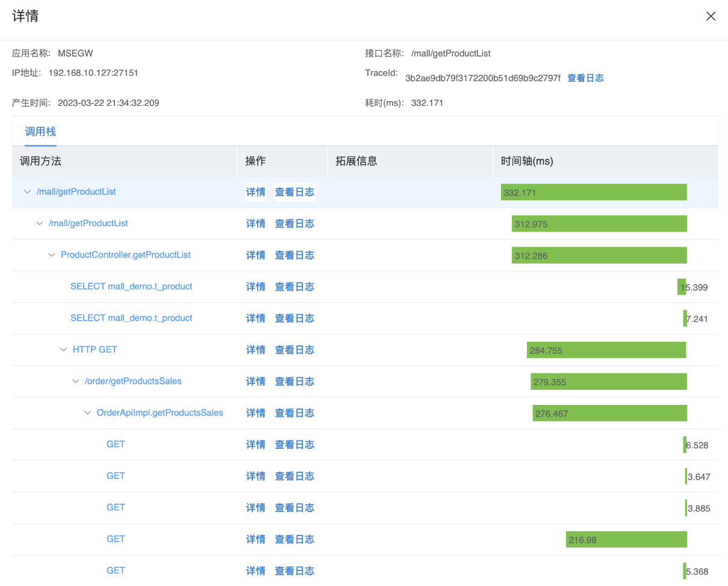Image resolution: width=728 pixels, height=586 pixels.
Task: Collapse the root /mall/getProductList row chevron
Action: (27, 192)
